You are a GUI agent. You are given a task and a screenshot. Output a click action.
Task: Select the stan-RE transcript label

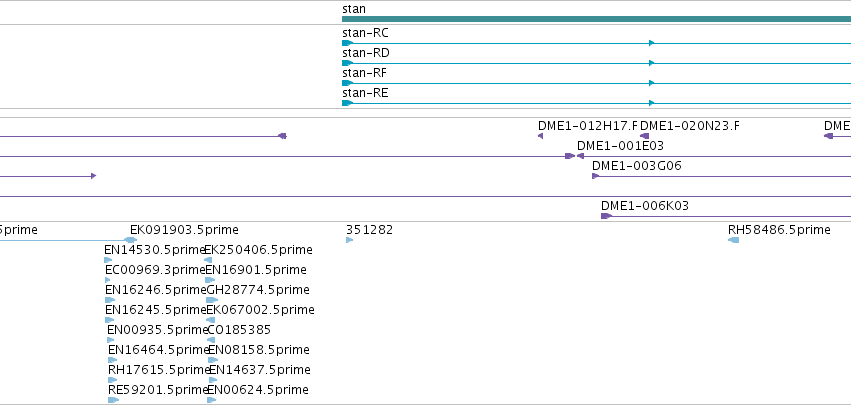click(365, 93)
